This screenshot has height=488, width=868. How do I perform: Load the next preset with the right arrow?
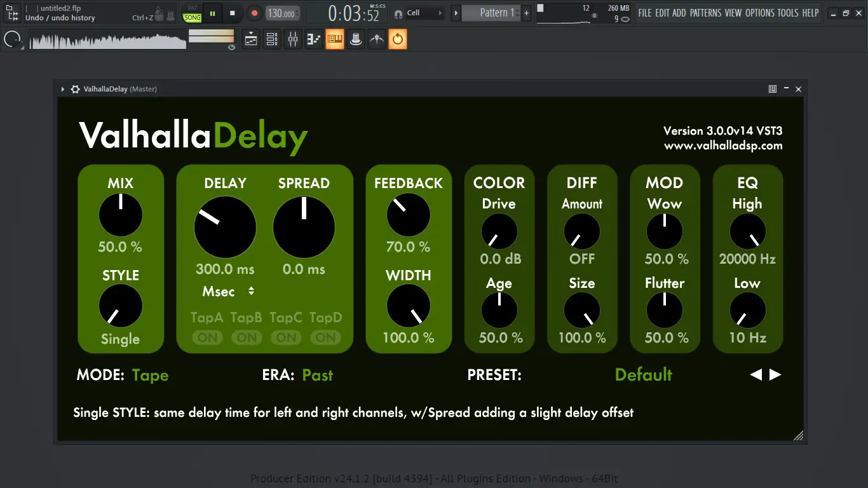tap(775, 375)
